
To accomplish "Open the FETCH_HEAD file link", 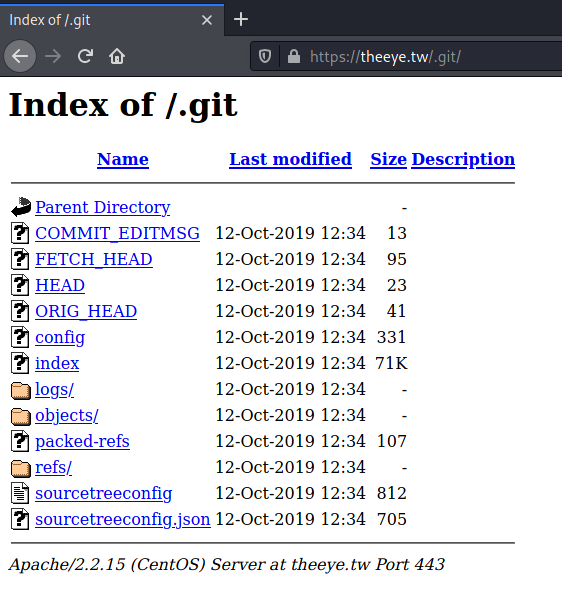I will point(94,259).
